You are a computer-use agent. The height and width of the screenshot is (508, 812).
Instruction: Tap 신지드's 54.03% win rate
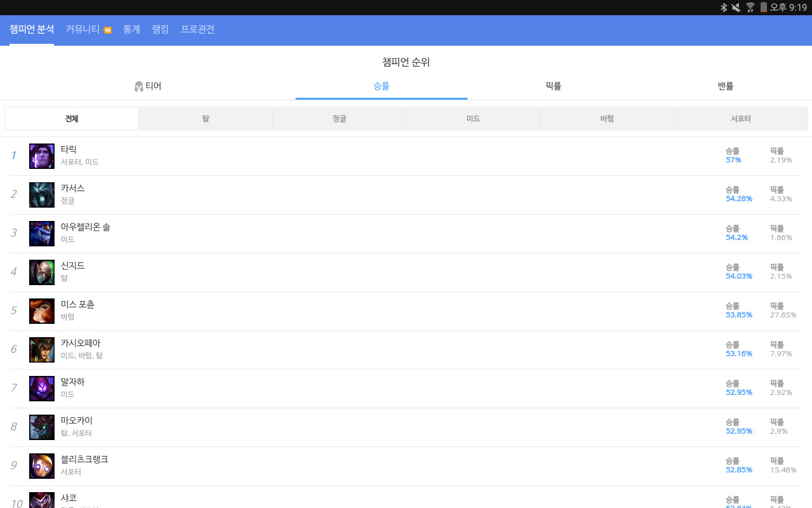[739, 276]
